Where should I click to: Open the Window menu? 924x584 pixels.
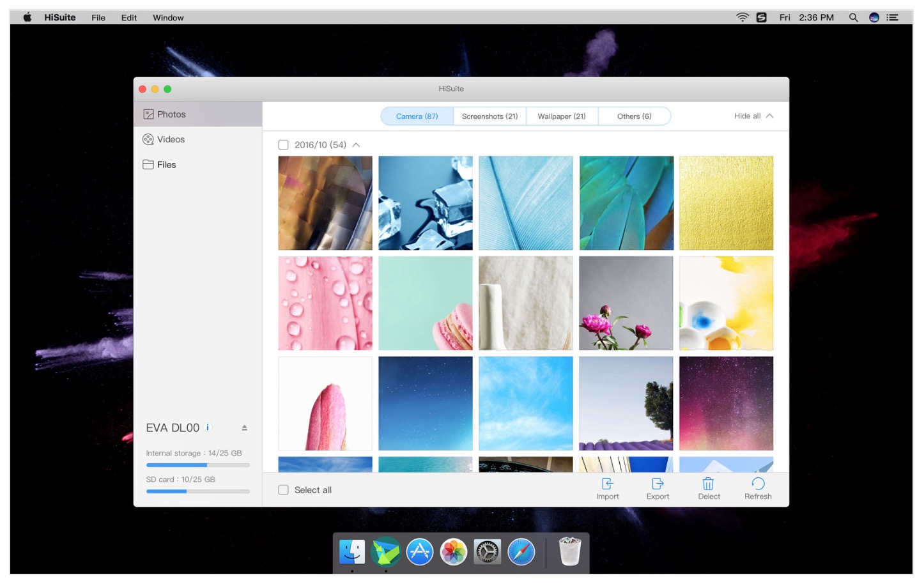[168, 17]
